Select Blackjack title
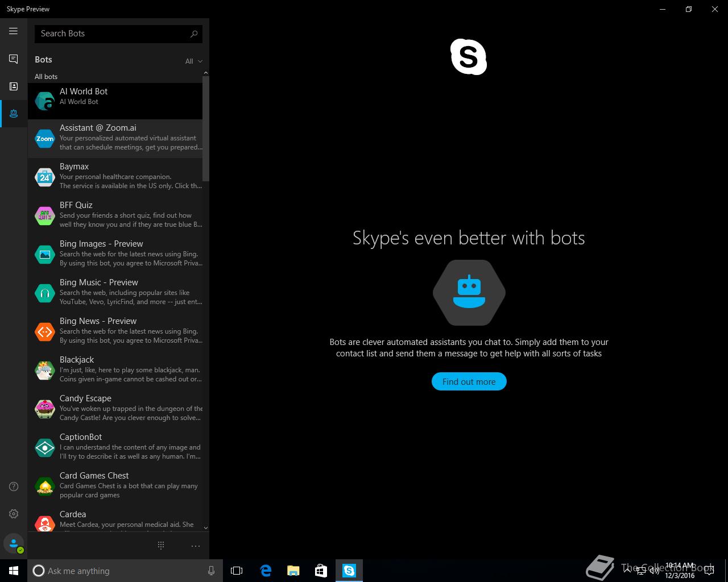 tap(77, 360)
